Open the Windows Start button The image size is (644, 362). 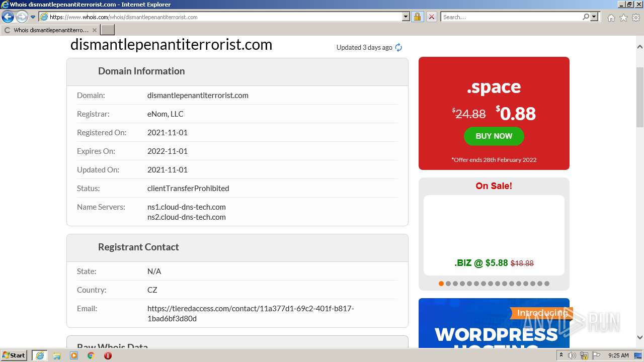coord(14,355)
